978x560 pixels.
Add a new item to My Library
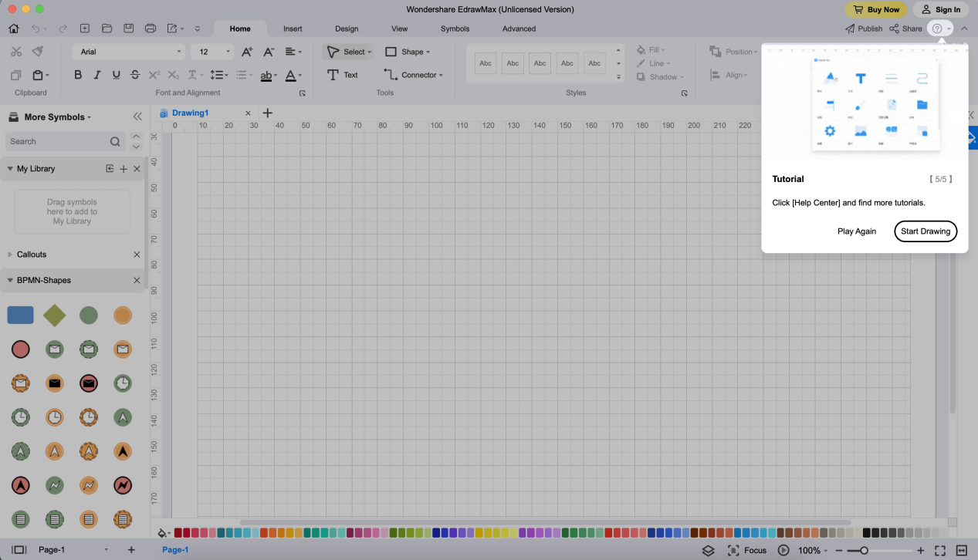click(x=124, y=169)
